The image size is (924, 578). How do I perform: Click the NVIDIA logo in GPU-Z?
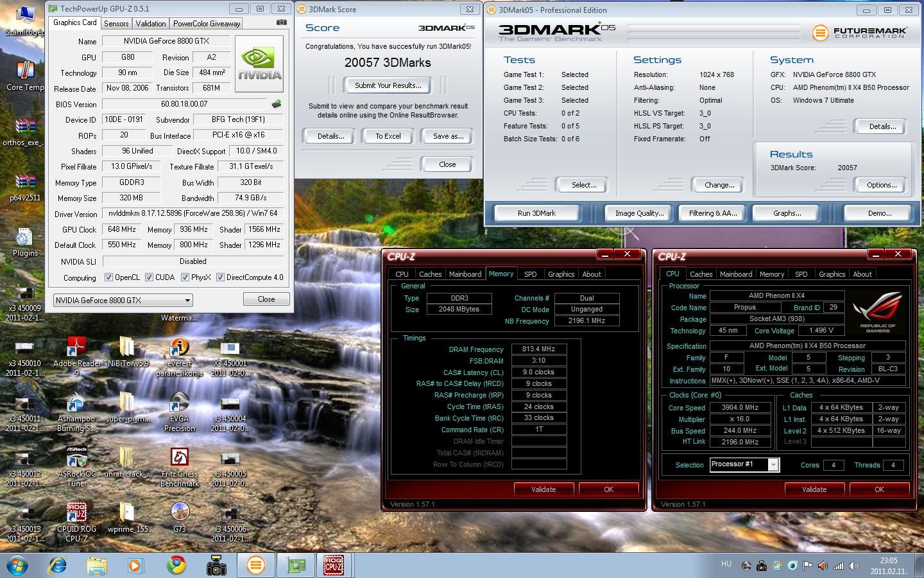pos(260,64)
